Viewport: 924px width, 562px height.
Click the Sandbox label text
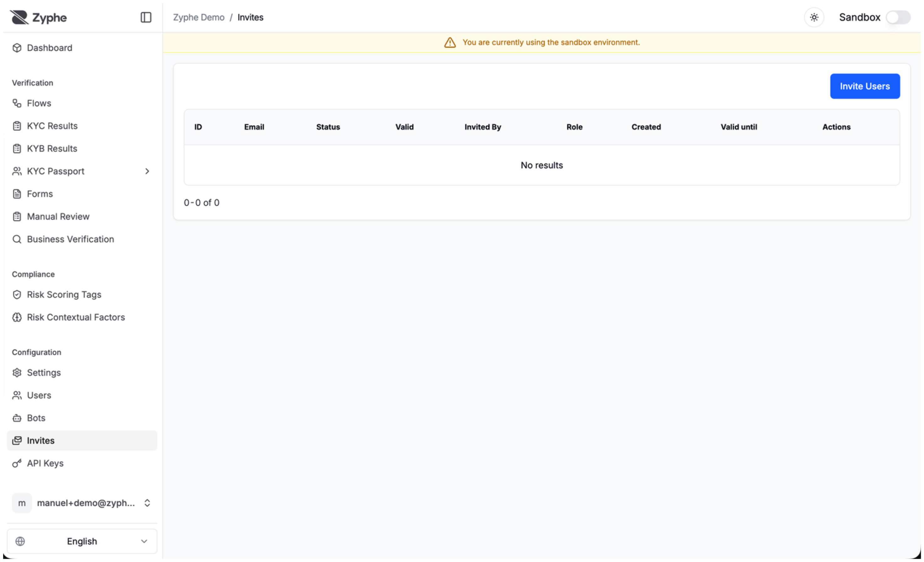(859, 17)
